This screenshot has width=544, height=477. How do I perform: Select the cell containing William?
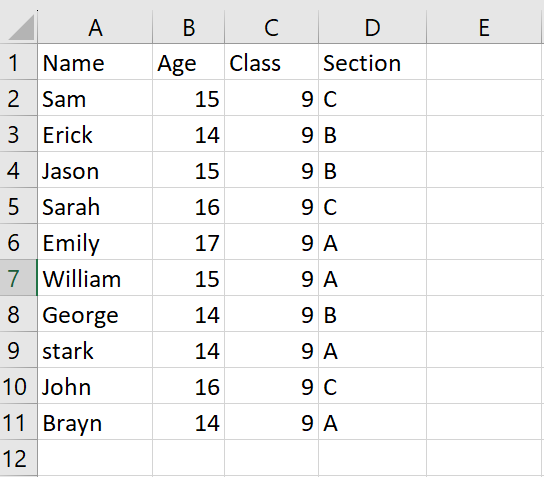[95, 278]
